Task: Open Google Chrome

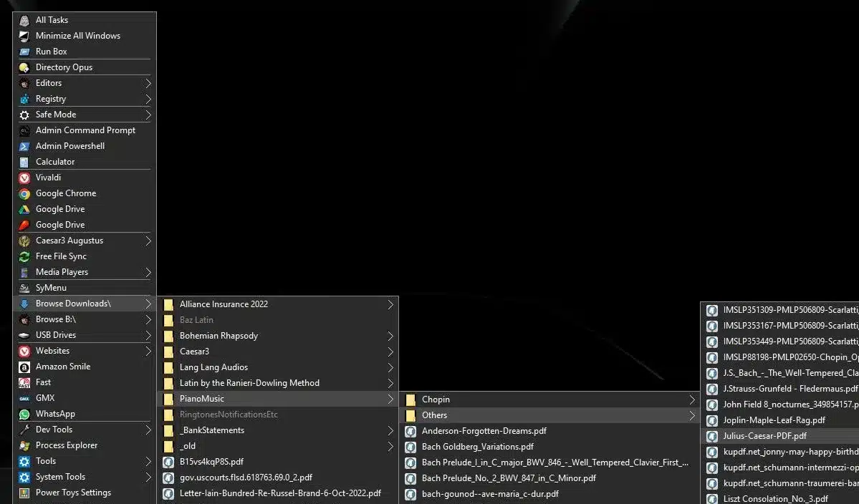Action: [x=65, y=193]
